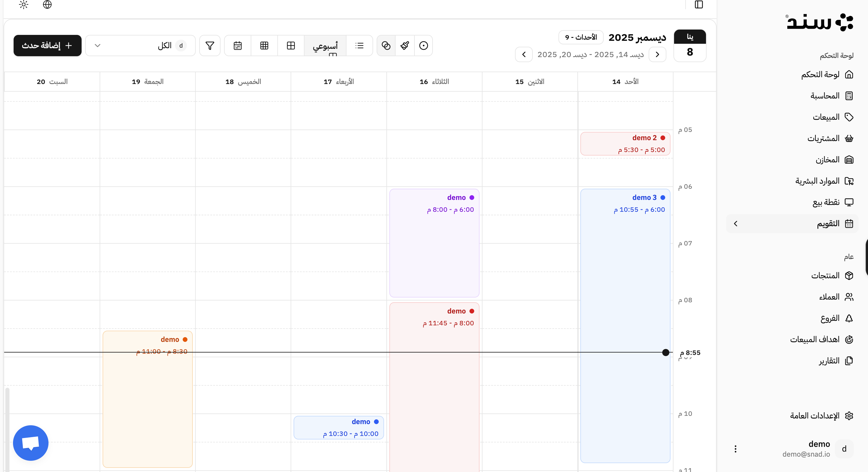Click the overlapping circles toolbar icon

point(386,46)
